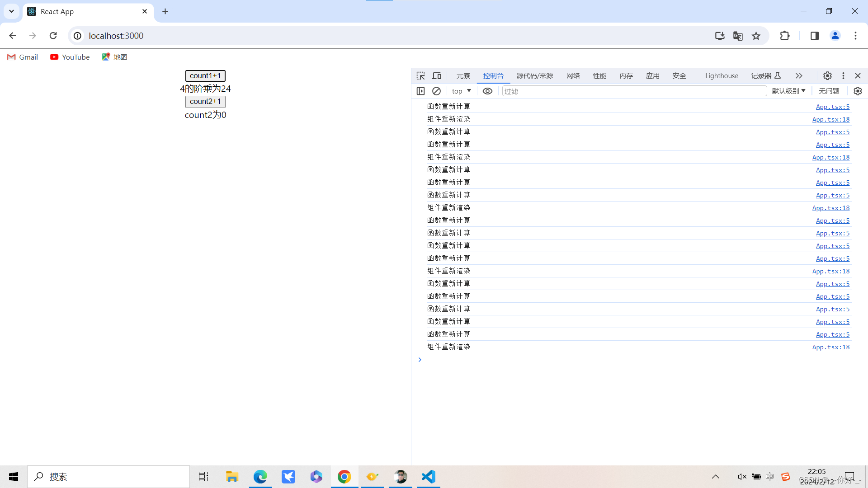Bookmark this page with star icon
The image size is (868, 488).
click(x=756, y=36)
